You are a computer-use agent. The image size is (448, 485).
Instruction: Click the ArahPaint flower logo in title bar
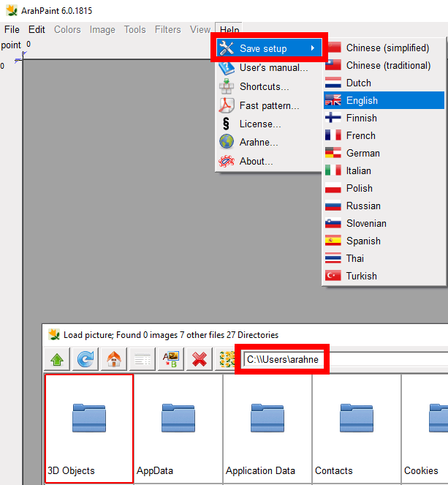point(12,10)
